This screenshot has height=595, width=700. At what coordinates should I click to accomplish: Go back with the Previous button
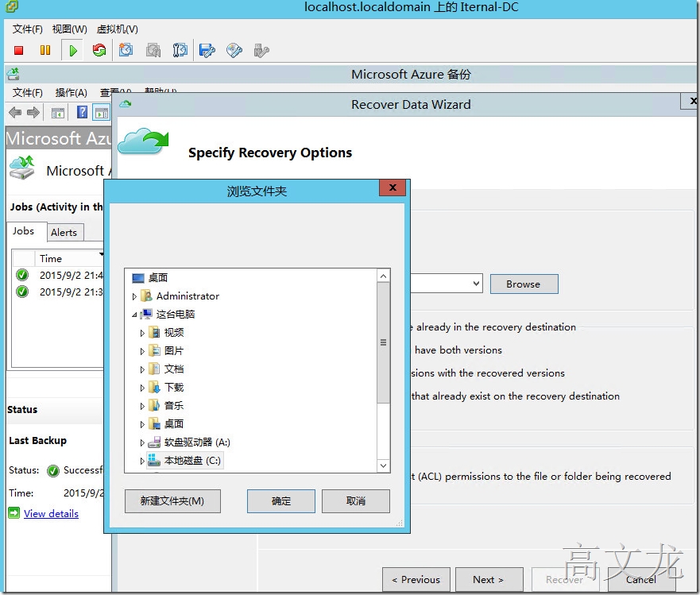click(x=416, y=579)
